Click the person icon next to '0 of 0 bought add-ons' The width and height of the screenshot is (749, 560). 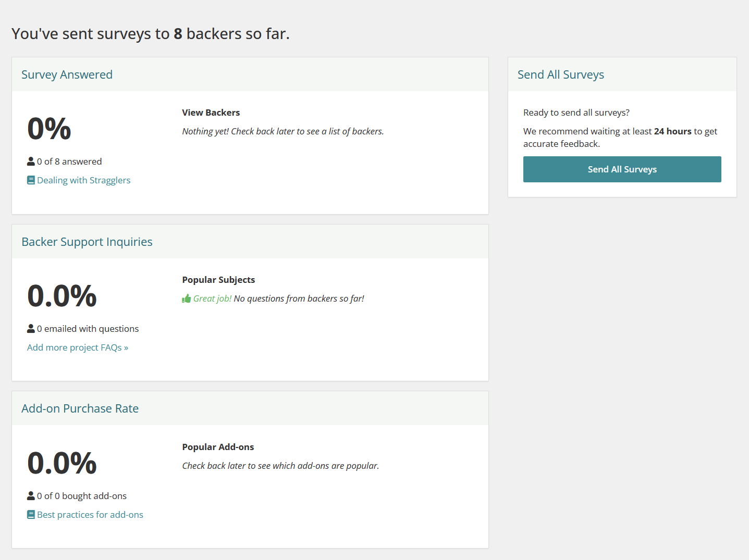[x=31, y=496]
